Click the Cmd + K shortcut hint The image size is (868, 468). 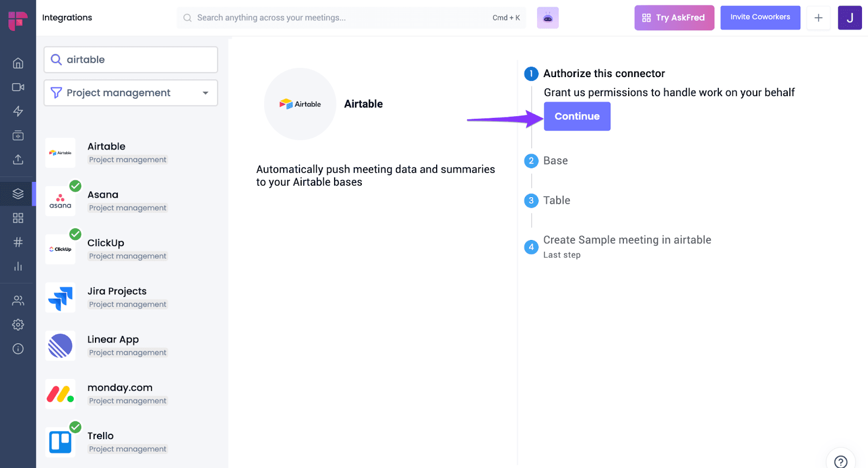click(x=506, y=18)
